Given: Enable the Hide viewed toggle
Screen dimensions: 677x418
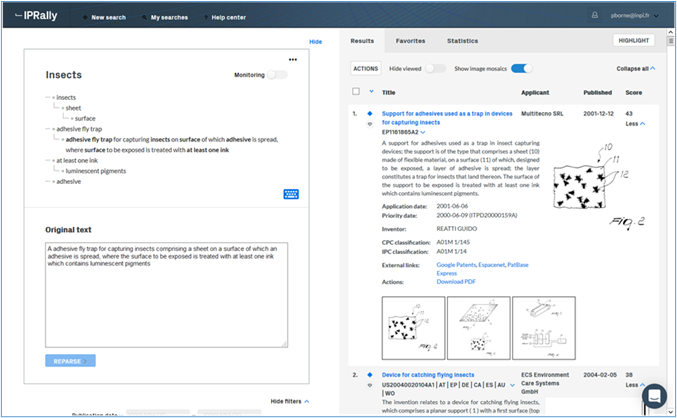Looking at the screenshot, I should tap(436, 68).
